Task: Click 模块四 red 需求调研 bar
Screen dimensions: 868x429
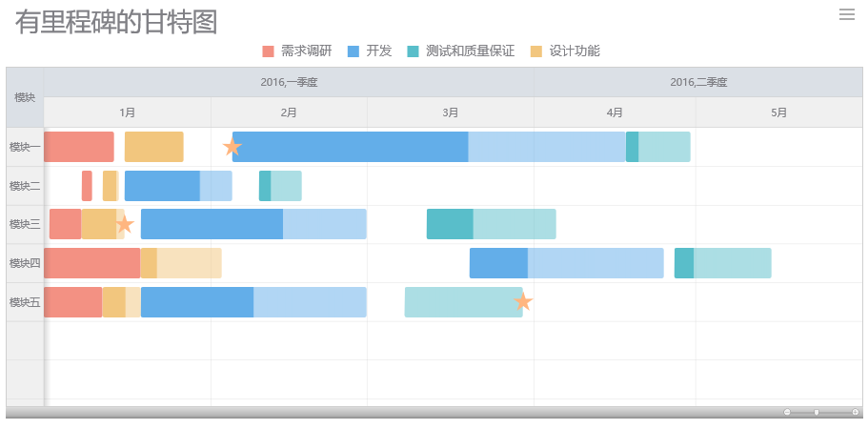Action: point(91,263)
